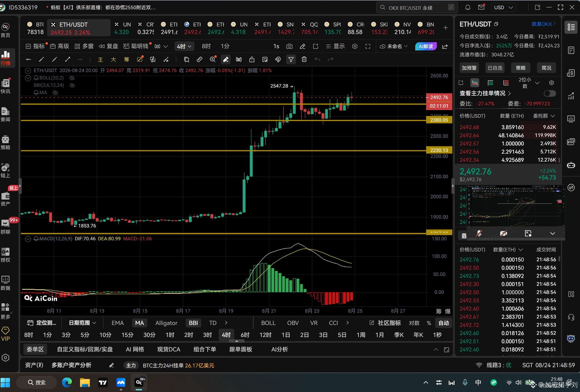Click the 加预警 add alert button
Image resolution: width=580 pixels, height=392 pixels.
[469, 68]
